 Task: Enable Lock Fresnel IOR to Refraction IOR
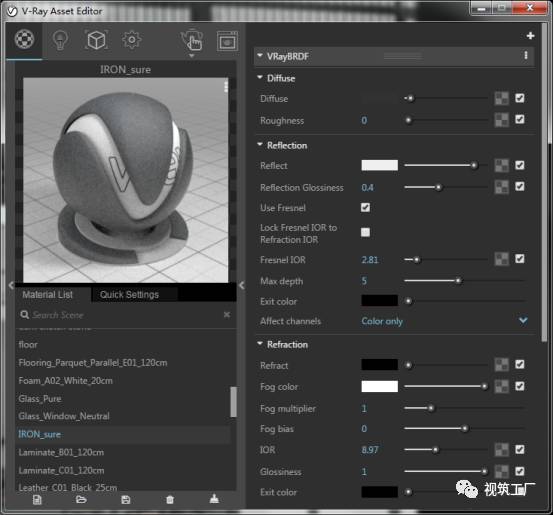tap(365, 232)
